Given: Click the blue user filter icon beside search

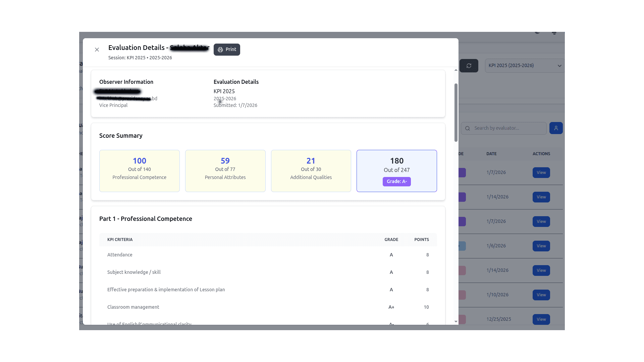Looking at the screenshot, I should [556, 128].
